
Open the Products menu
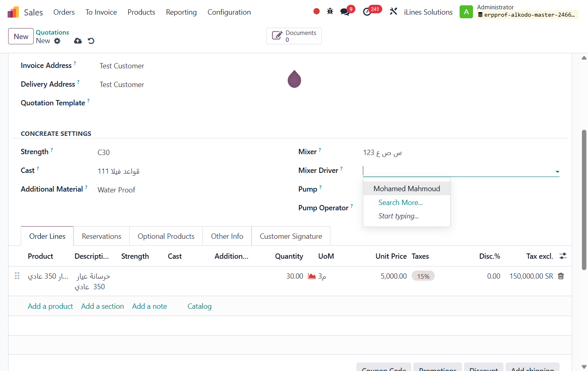[x=141, y=12]
